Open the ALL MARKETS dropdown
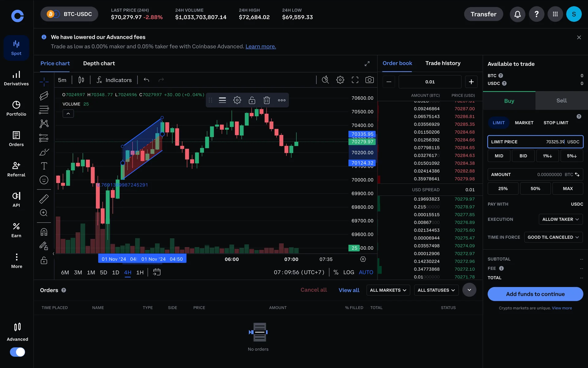The height and width of the screenshot is (368, 588). pyautogui.click(x=388, y=290)
